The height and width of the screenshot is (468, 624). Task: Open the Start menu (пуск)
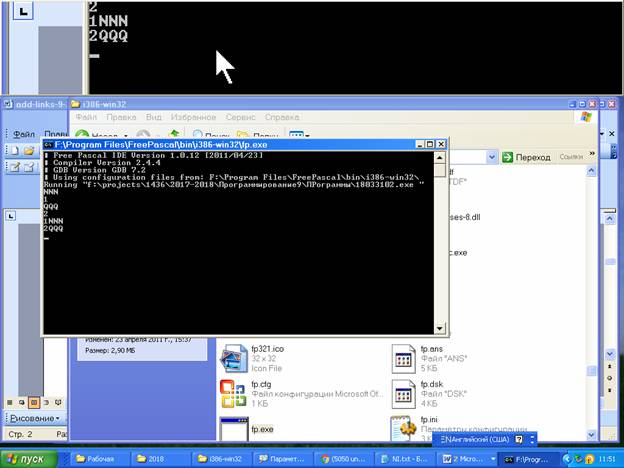click(29, 459)
